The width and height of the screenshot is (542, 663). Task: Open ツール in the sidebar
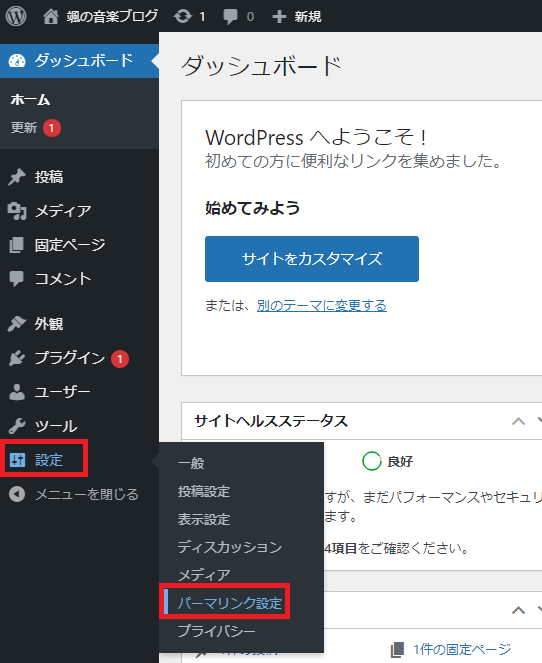pyautogui.click(x=56, y=426)
